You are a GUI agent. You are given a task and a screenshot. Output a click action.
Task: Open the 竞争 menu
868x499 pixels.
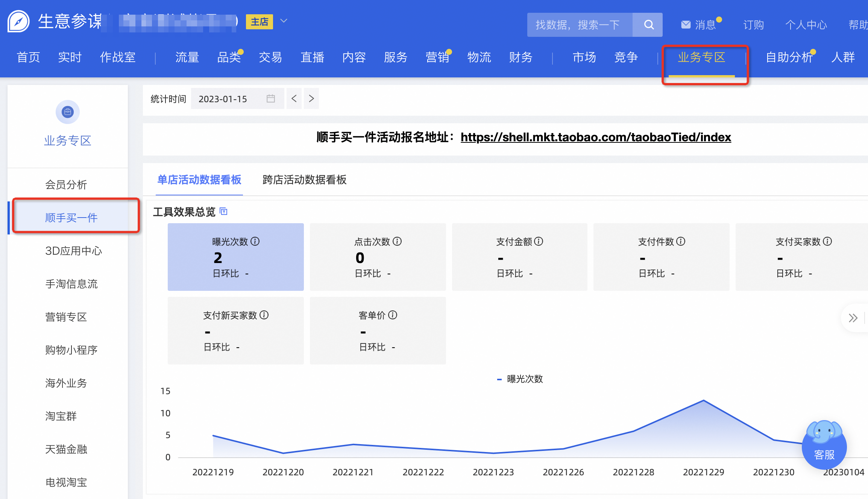click(626, 57)
